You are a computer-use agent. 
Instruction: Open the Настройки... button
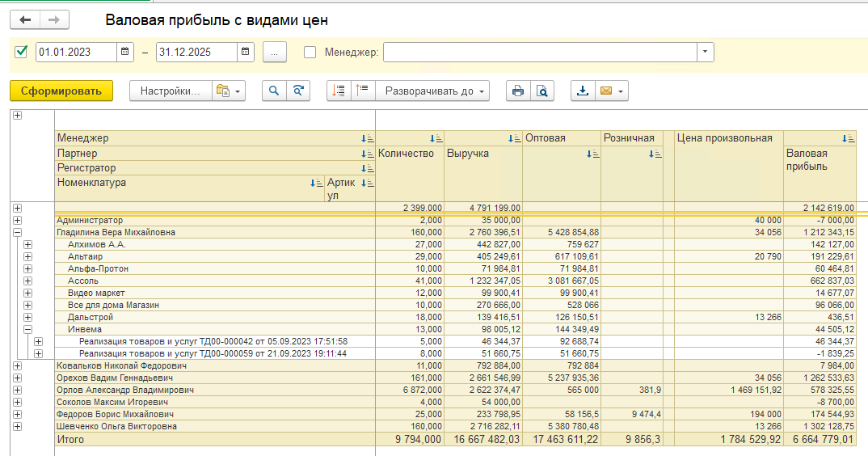coord(170,91)
